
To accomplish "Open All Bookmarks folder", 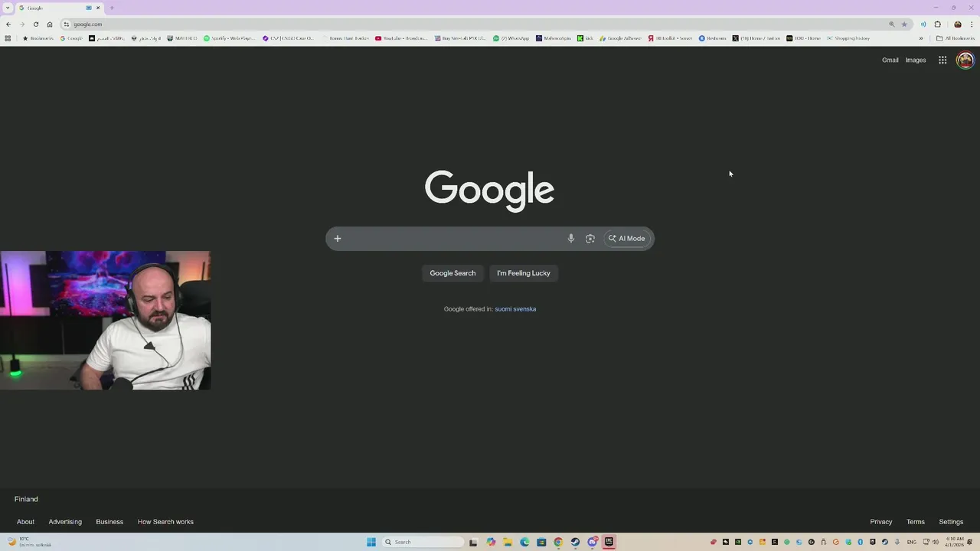I will click(955, 38).
